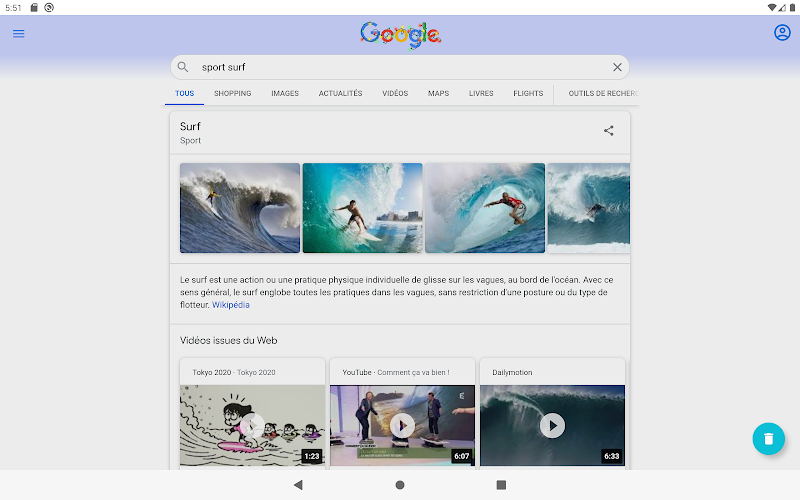Switch to the SHOPPING tab
The image size is (800, 500).
click(232, 93)
